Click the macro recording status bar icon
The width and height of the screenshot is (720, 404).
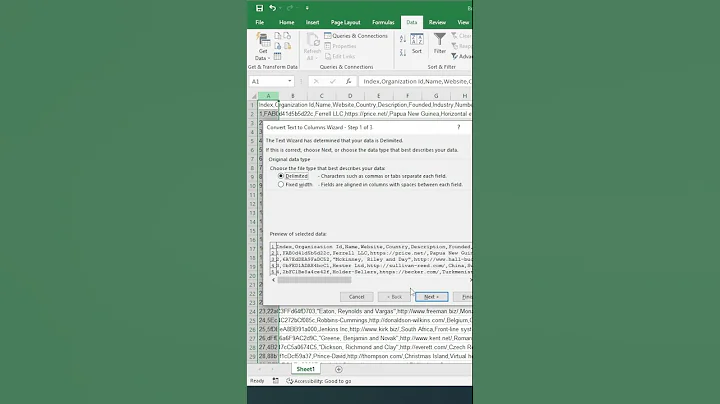tap(276, 381)
